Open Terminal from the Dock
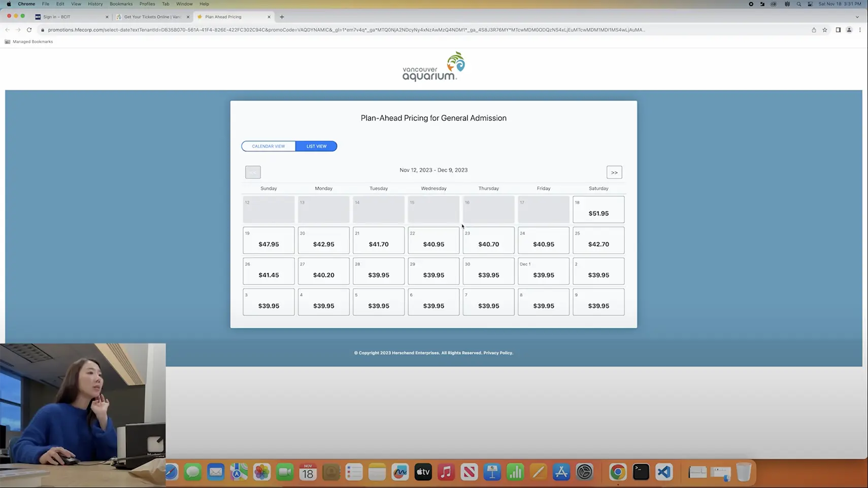Screen dimensions: 868x488 641,472
